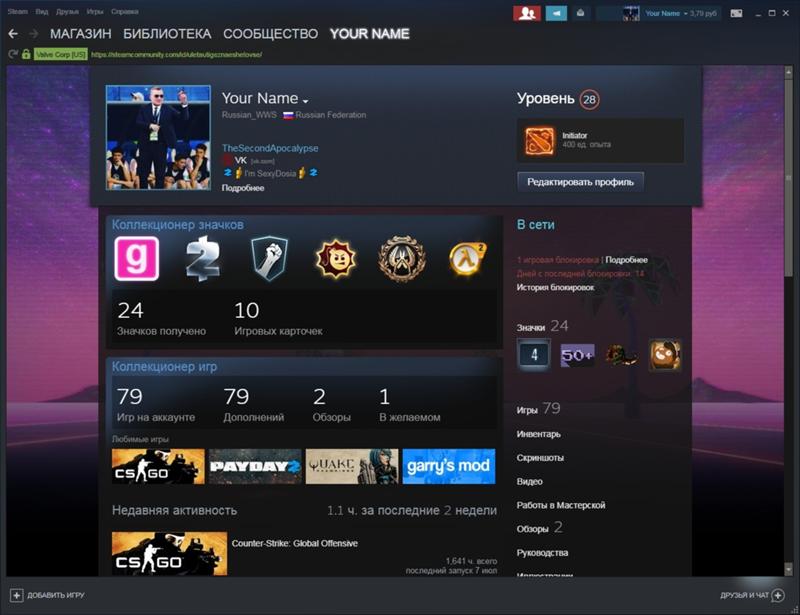The image size is (800, 615).
Task: Switch to the СООБЩЕСТВО tab
Action: click(x=270, y=34)
